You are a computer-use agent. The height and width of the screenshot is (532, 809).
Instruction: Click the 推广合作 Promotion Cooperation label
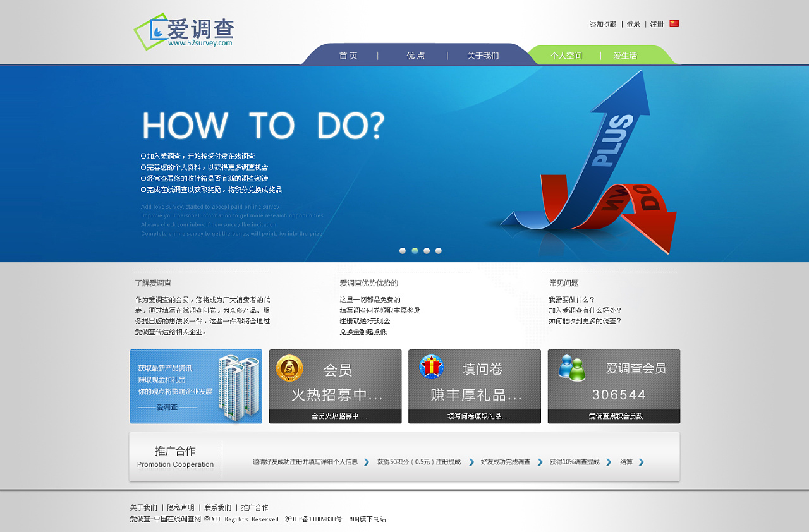click(x=175, y=457)
